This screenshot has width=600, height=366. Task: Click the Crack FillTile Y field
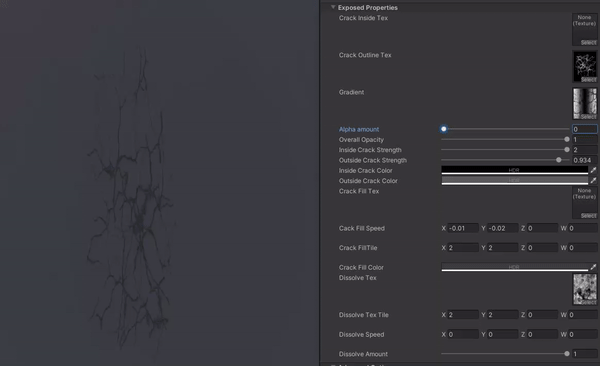click(503, 248)
